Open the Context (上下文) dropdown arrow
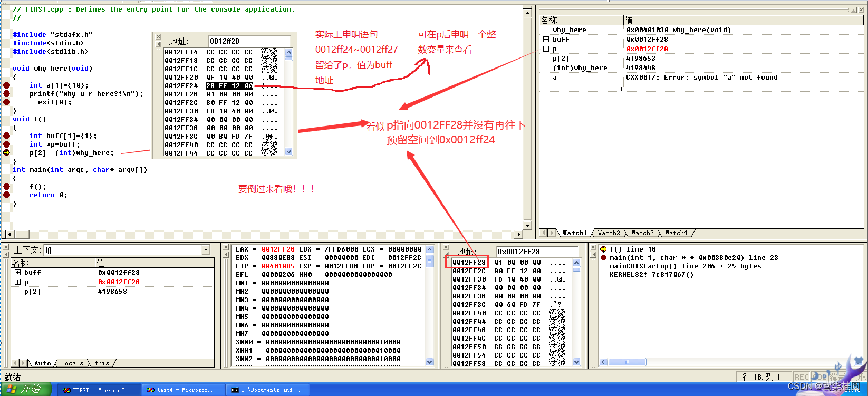Screen dimensions: 868x396 pyautogui.click(x=206, y=250)
